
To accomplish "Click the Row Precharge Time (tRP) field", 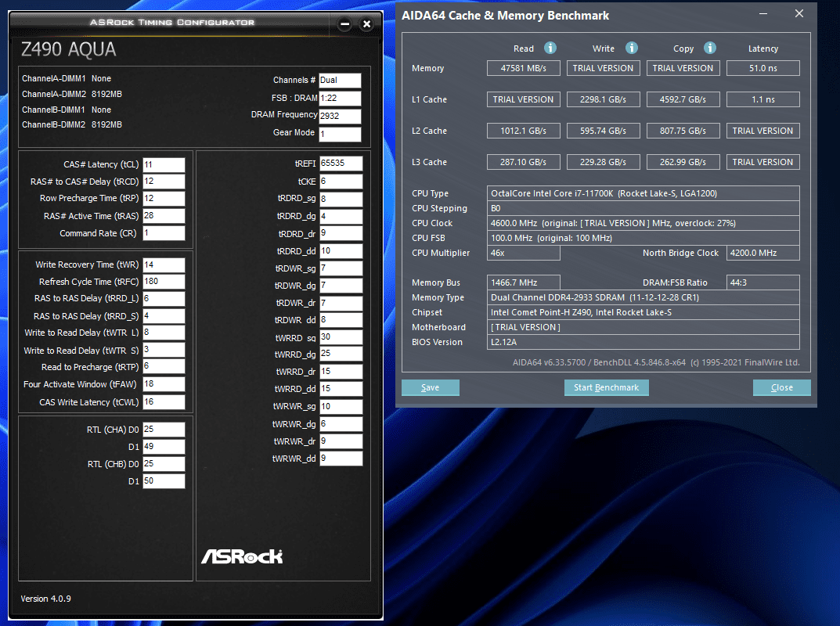I will (164, 199).
